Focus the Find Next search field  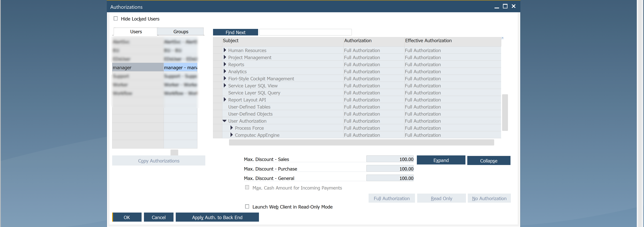point(306,32)
